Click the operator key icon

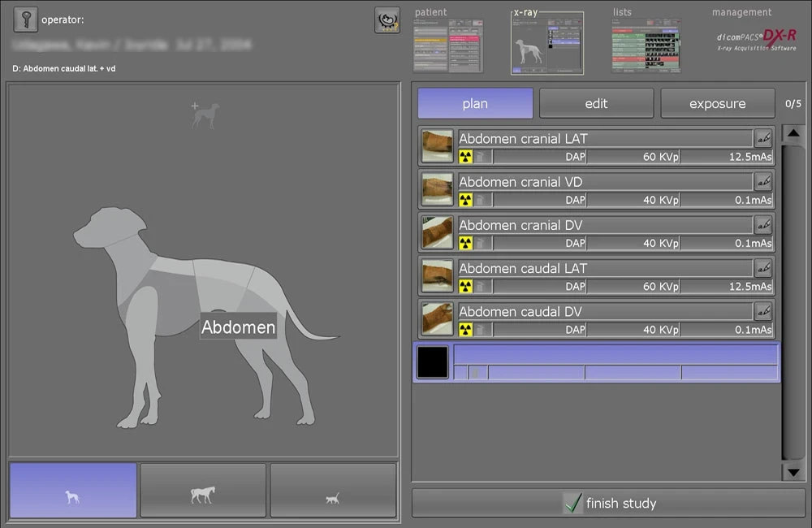[26, 19]
